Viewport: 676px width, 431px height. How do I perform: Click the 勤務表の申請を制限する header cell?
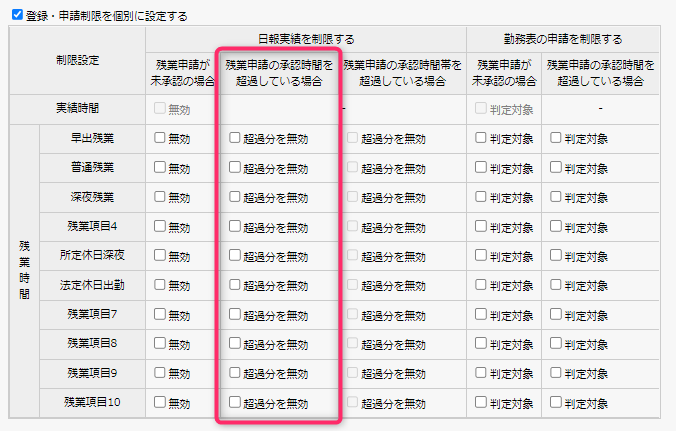pos(563,39)
